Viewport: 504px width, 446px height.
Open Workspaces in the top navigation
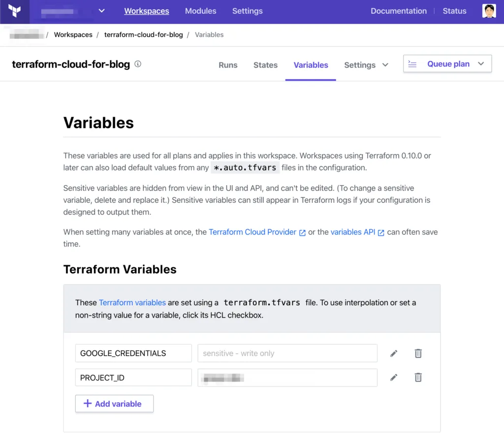(147, 11)
